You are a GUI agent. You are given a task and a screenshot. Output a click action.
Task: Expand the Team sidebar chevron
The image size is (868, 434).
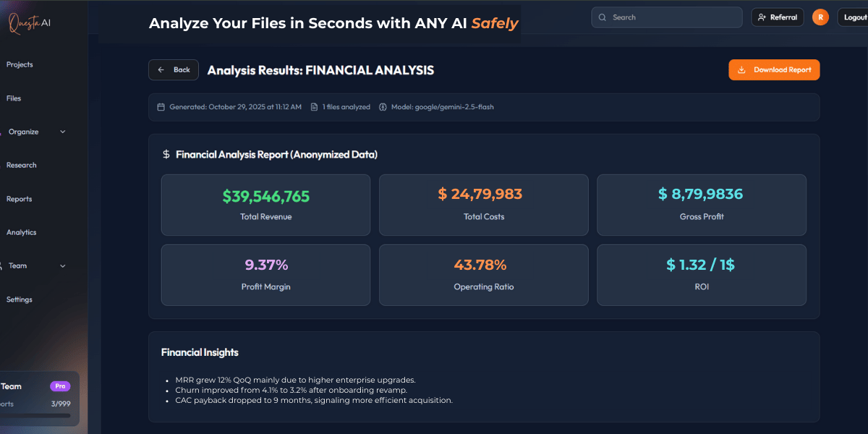click(x=62, y=266)
